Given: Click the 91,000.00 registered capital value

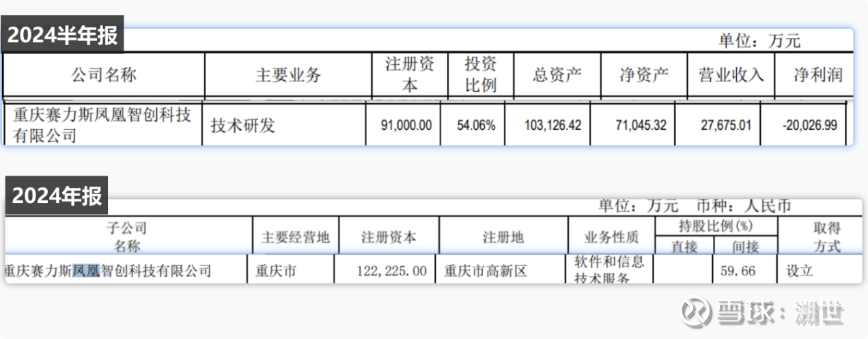Looking at the screenshot, I should tap(406, 126).
